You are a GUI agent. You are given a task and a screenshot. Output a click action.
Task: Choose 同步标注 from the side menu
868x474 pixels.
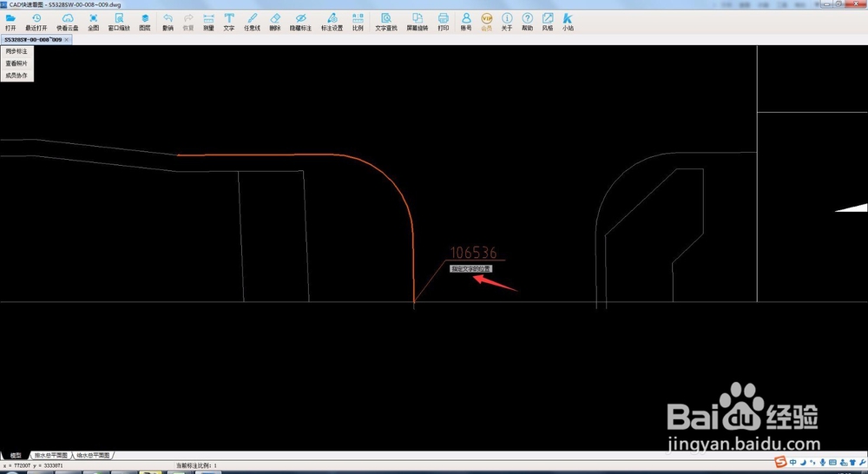click(16, 51)
